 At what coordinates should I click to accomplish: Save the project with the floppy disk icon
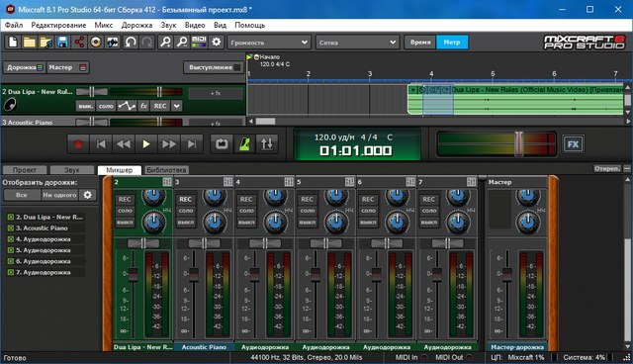62,42
